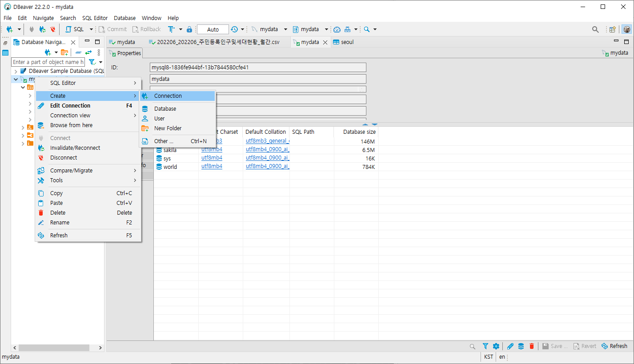The height and width of the screenshot is (364, 634).
Task: Click the blue search magnifier toolbar icon
Action: tap(367, 29)
